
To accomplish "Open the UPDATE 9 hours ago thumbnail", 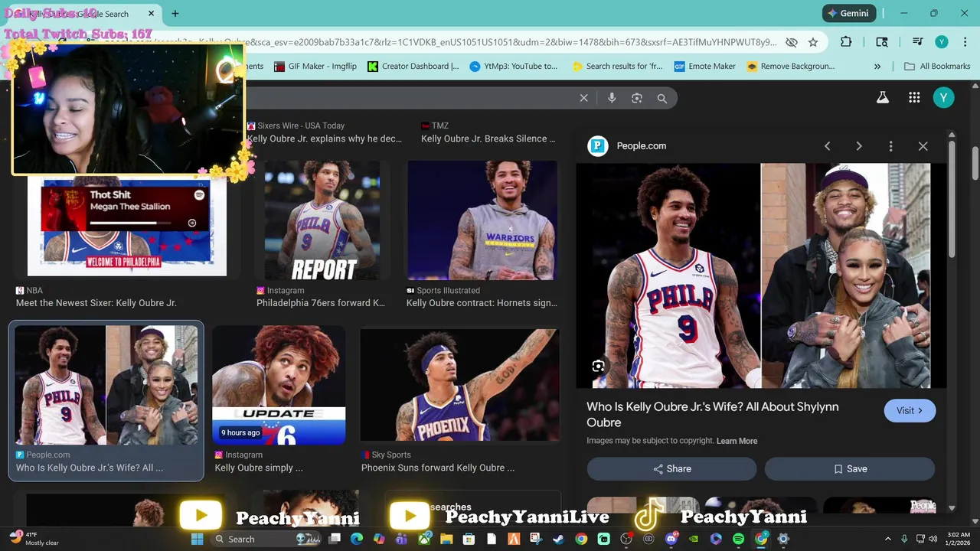I will click(279, 385).
